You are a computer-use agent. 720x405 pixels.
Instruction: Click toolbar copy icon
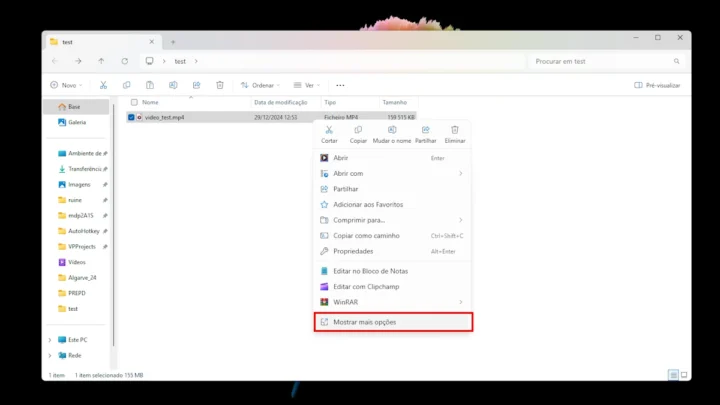(x=127, y=85)
